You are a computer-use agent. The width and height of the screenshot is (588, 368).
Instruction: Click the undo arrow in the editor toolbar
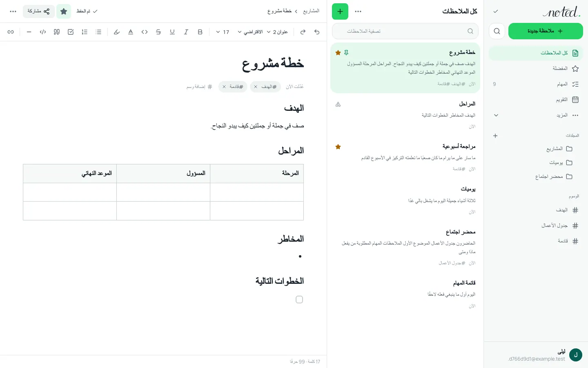point(317,32)
